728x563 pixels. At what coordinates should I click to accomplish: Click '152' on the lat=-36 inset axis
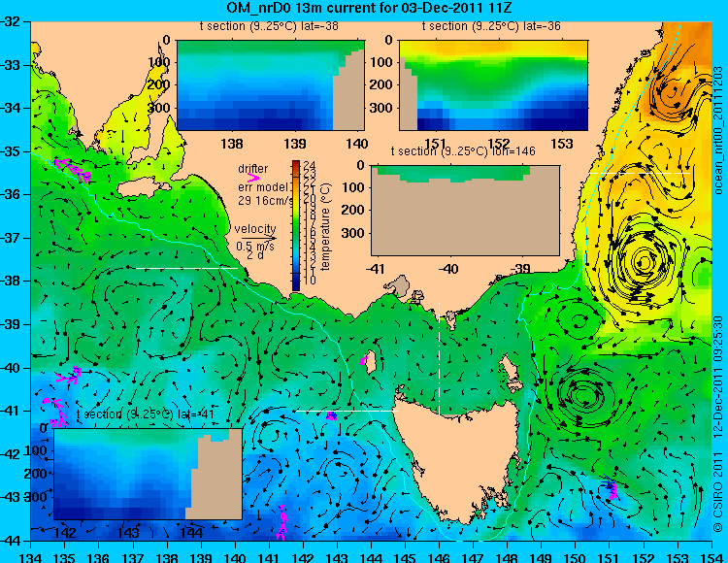point(499,144)
